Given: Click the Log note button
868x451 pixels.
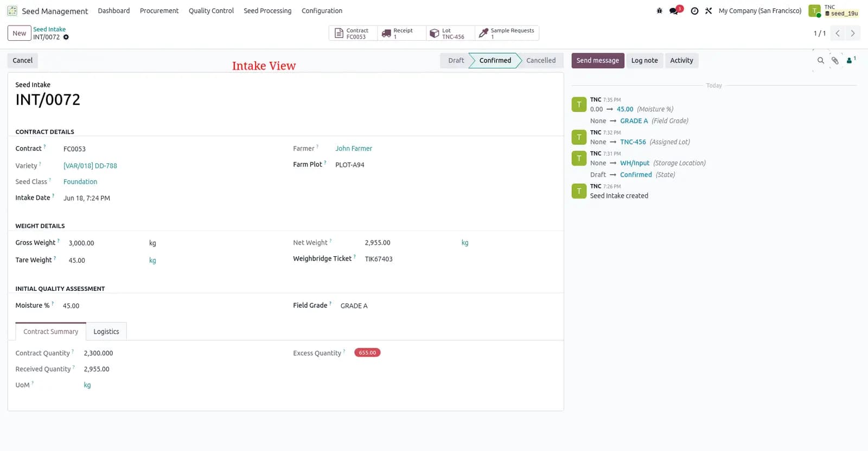Looking at the screenshot, I should pyautogui.click(x=644, y=60).
